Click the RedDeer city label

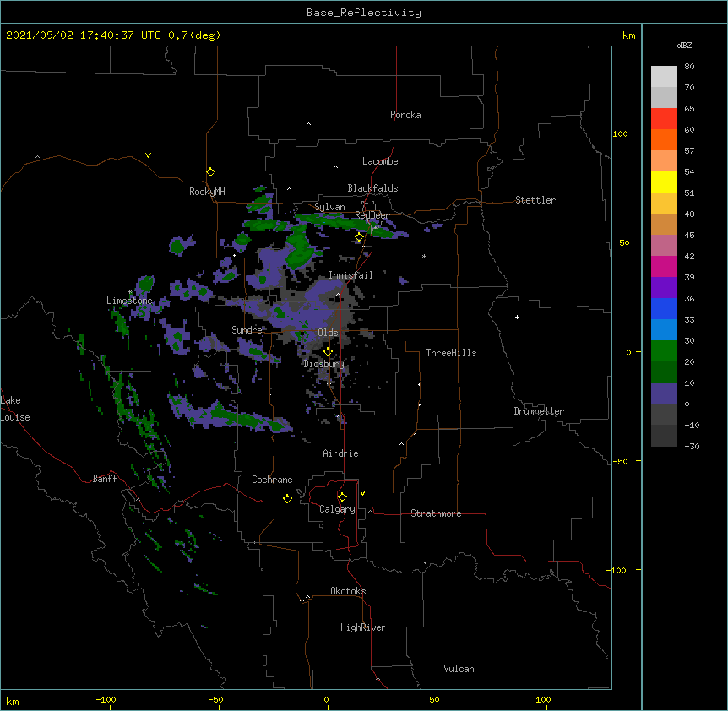372,215
